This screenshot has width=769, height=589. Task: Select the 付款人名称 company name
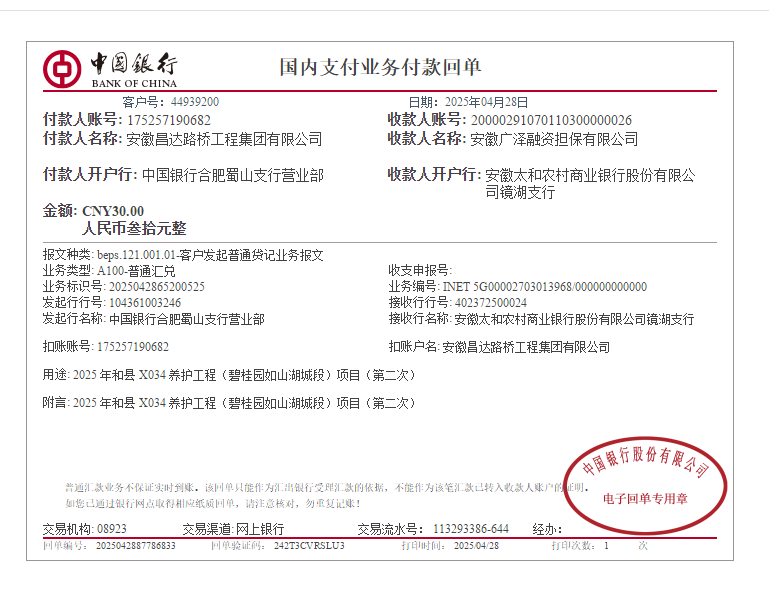(x=224, y=139)
